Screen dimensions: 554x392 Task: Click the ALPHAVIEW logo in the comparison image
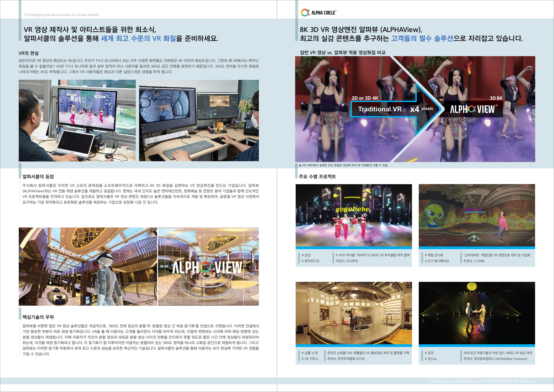(x=474, y=109)
